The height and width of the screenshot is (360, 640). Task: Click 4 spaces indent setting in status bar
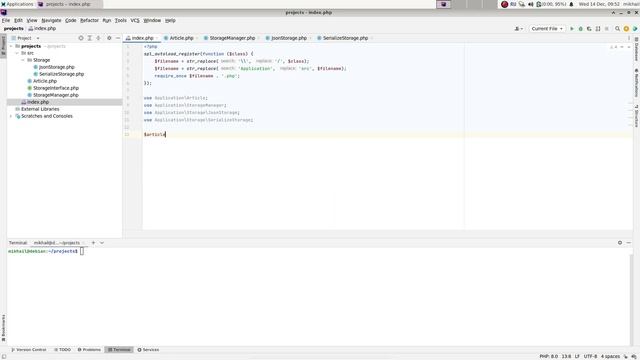(x=610, y=356)
